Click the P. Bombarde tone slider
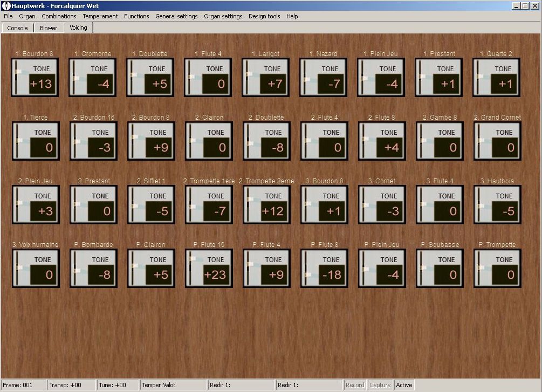 click(76, 269)
